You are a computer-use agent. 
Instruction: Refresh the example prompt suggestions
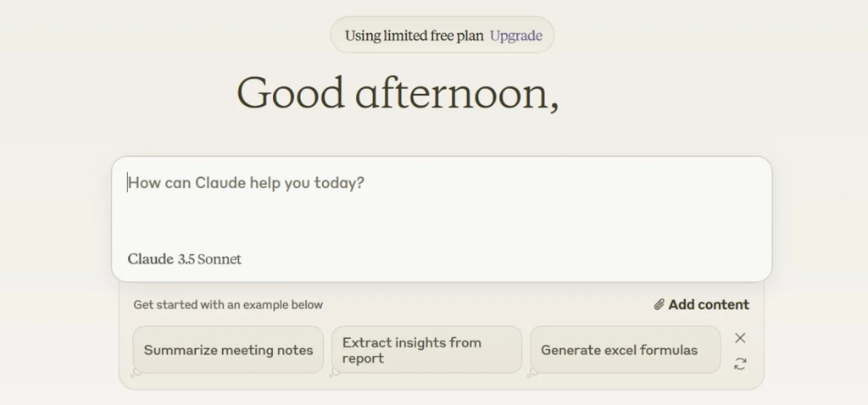[x=740, y=363]
